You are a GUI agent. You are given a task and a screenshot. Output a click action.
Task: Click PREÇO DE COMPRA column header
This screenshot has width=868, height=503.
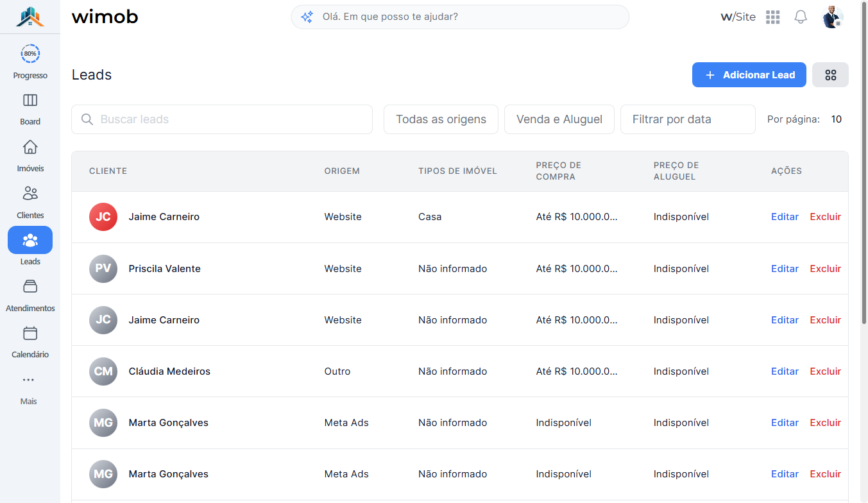pos(559,171)
